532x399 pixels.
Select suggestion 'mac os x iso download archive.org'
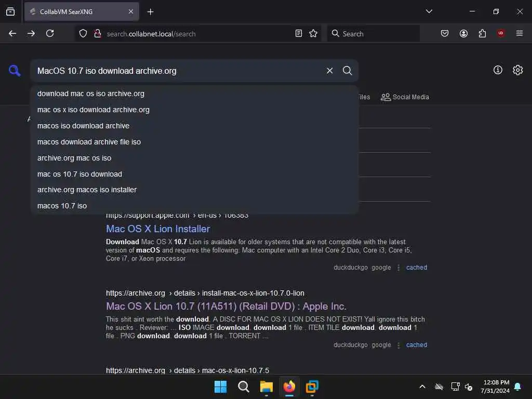[x=194, y=110]
